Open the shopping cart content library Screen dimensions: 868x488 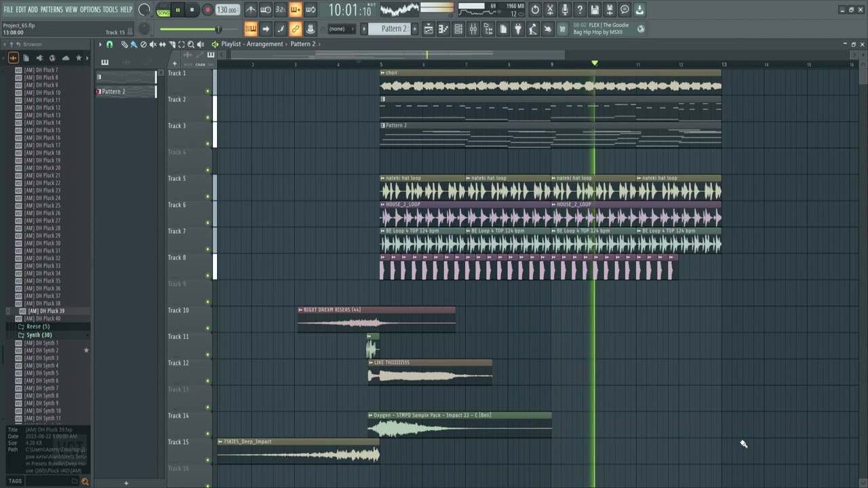coord(562,28)
